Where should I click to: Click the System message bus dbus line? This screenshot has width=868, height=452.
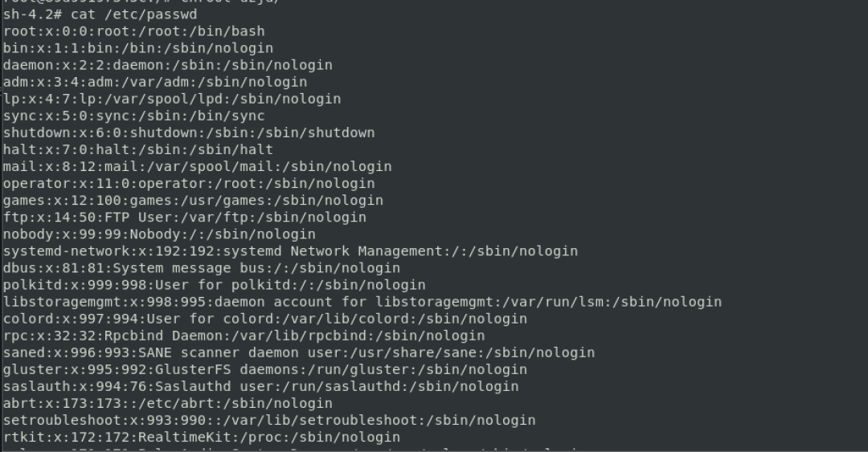click(x=202, y=268)
